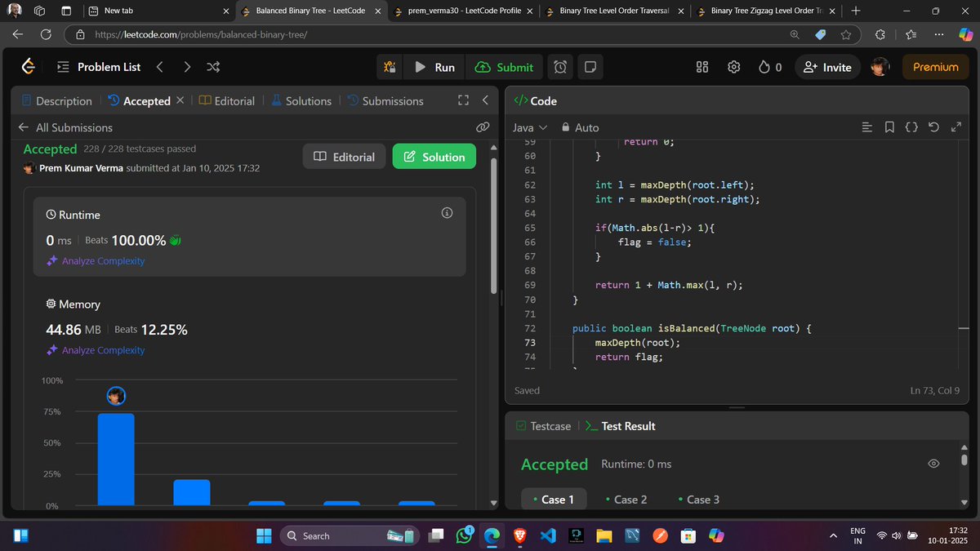Open Copilot from the taskbar

point(716,535)
